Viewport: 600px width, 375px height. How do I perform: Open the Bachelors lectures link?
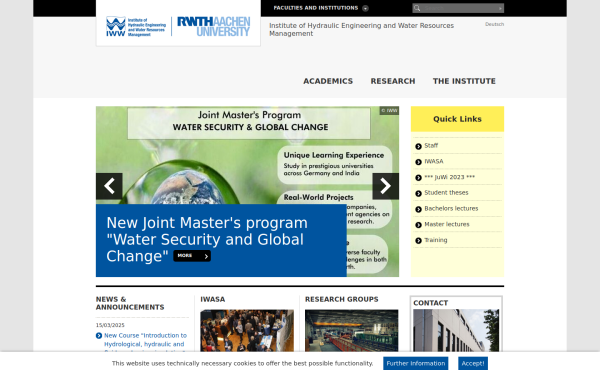click(x=451, y=208)
